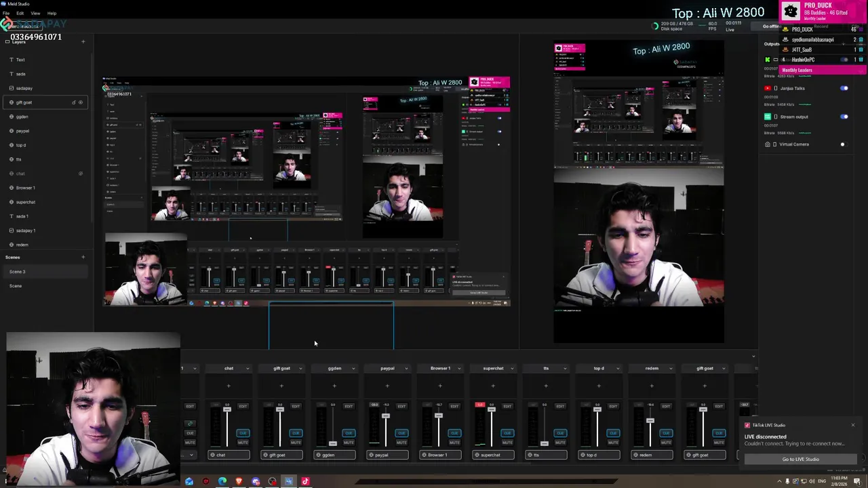This screenshot has width=868, height=488.
Task: Expand the chat mixer track dropdown
Action: [x=248, y=369]
